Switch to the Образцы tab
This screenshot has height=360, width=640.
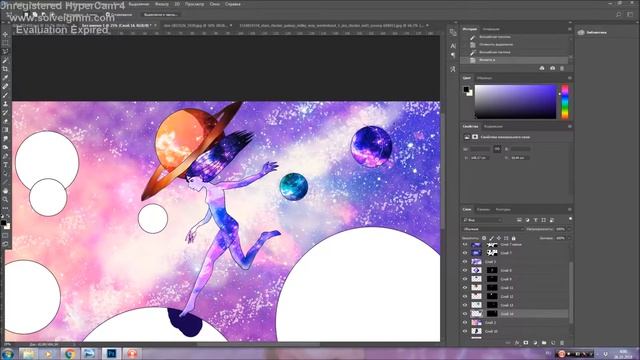484,78
